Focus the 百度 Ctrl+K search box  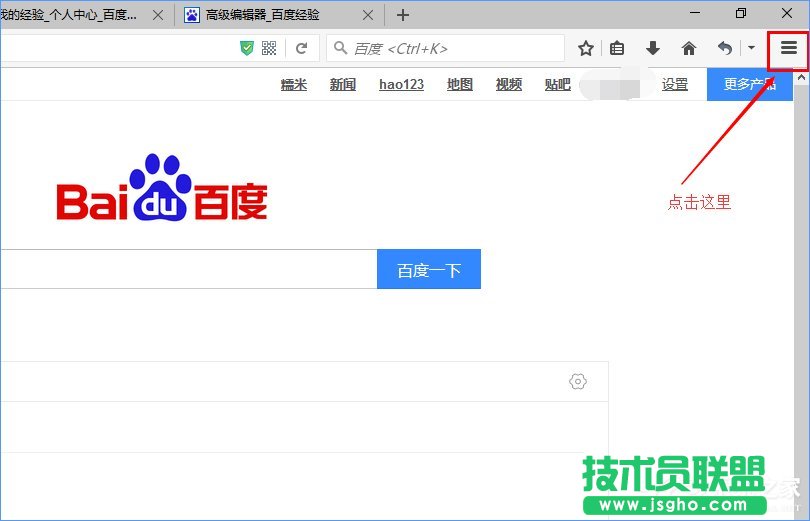pyautogui.click(x=445, y=49)
